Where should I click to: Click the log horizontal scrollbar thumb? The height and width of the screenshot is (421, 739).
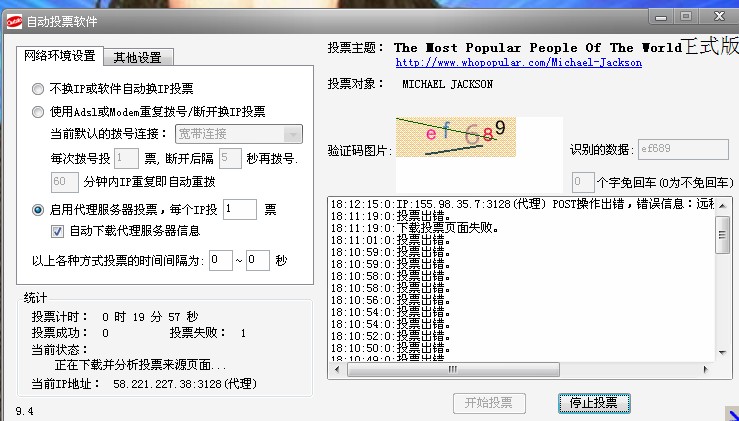point(453,370)
